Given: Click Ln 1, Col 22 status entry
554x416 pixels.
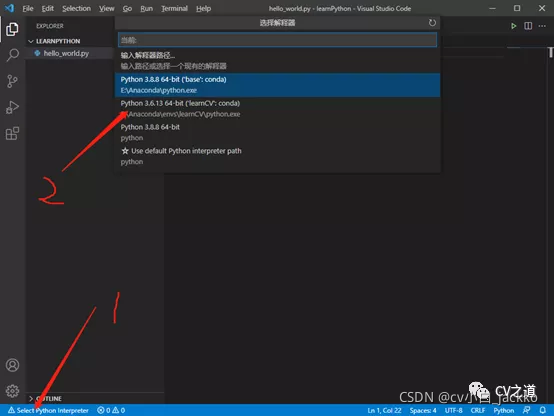Looking at the screenshot, I should [x=384, y=410].
